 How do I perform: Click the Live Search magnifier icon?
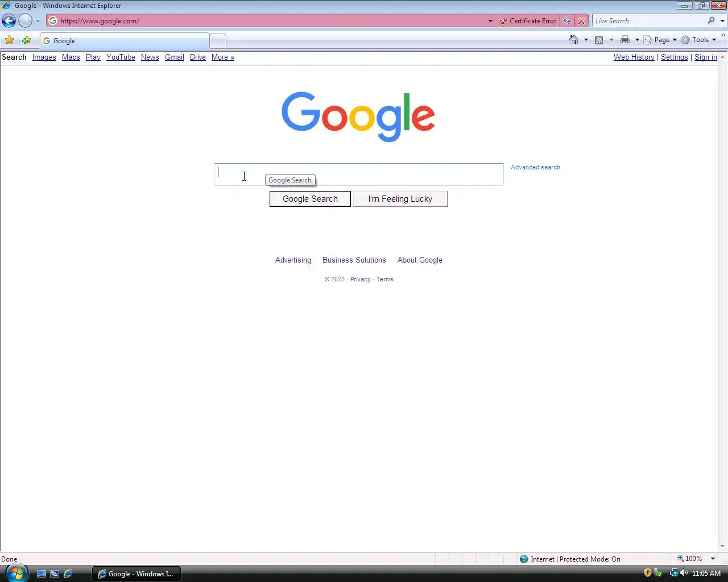click(x=712, y=21)
